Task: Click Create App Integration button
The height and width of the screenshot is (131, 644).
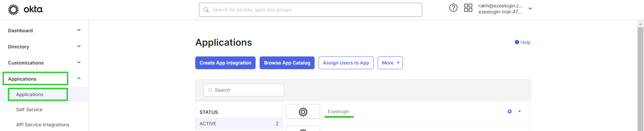Action: [225, 63]
